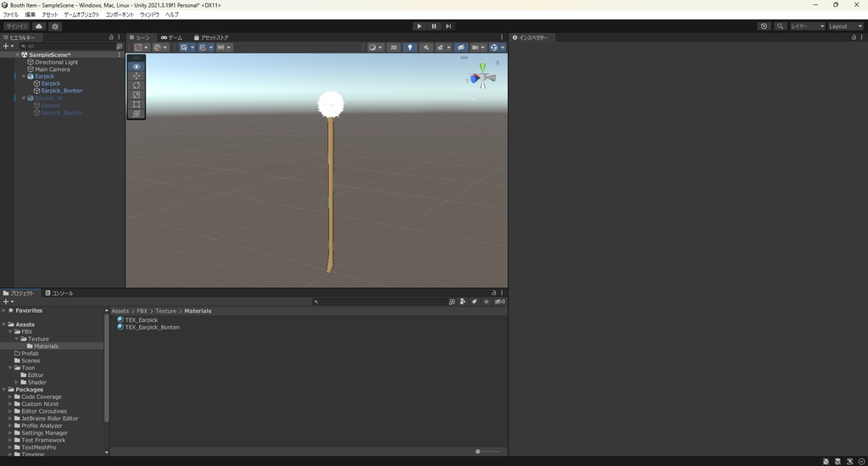Toggle the Hierarchy panel lock
The height and width of the screenshot is (466, 868).
click(x=111, y=37)
